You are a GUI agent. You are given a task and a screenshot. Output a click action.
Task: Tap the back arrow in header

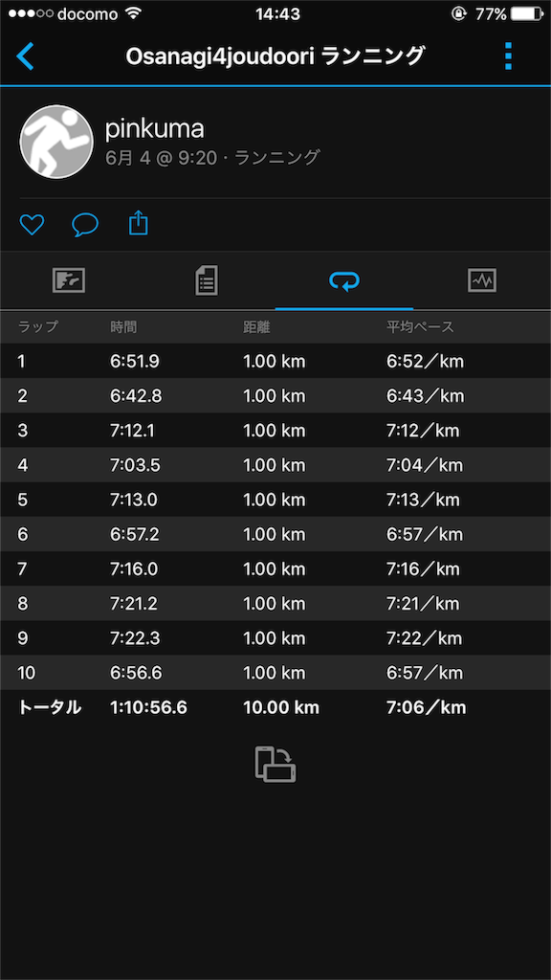coord(25,56)
